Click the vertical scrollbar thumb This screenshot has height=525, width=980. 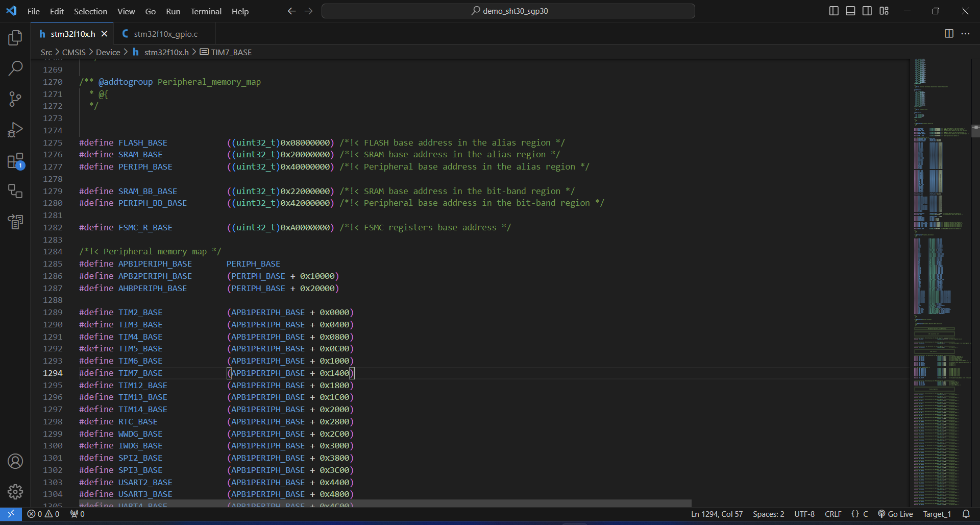(x=975, y=131)
